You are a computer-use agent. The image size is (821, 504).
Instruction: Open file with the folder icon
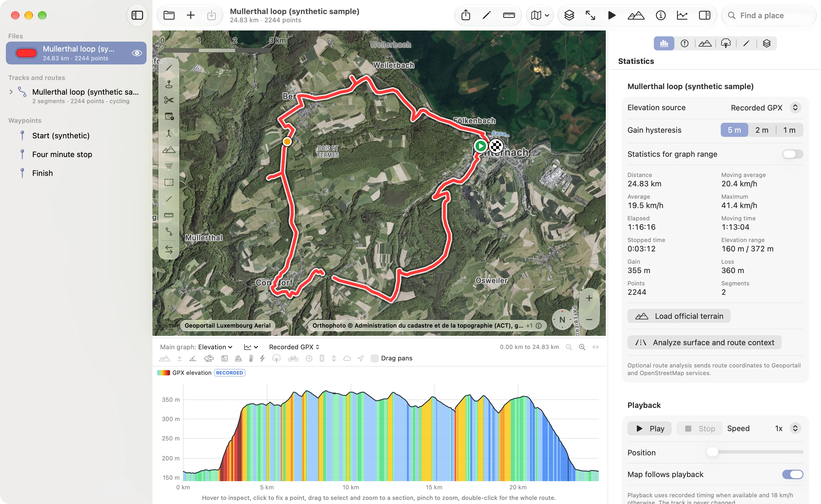point(169,15)
